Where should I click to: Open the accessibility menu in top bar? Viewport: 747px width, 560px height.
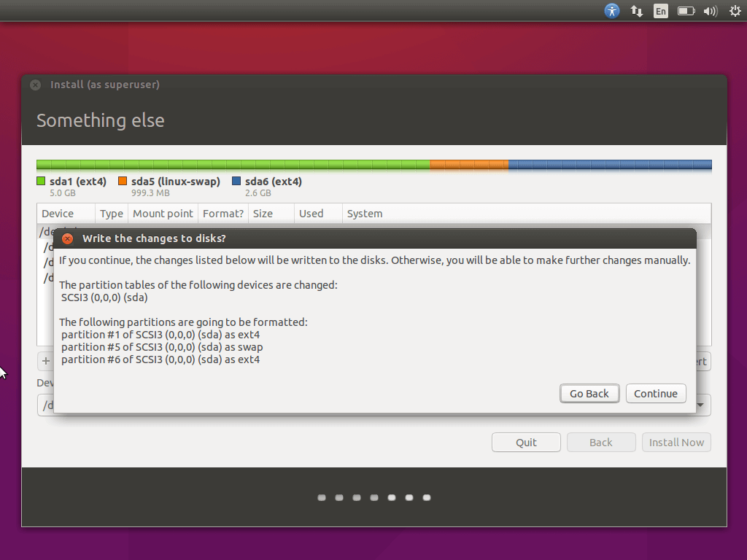coord(612,11)
